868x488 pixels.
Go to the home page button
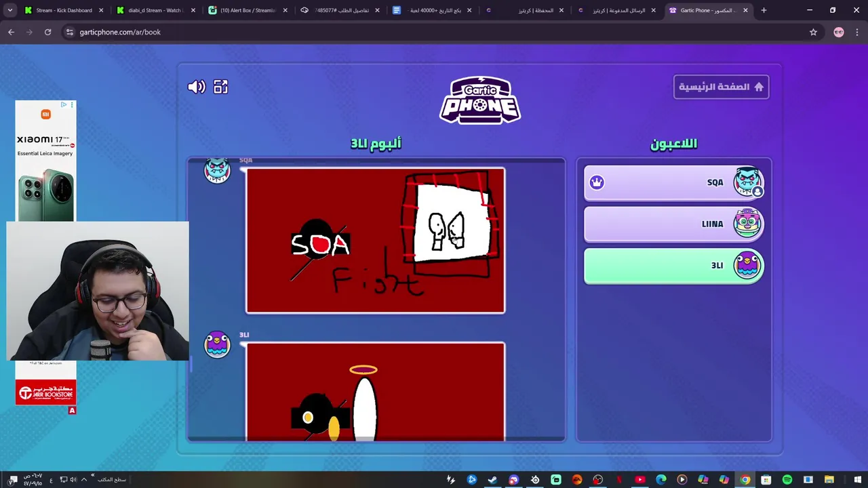tap(721, 87)
